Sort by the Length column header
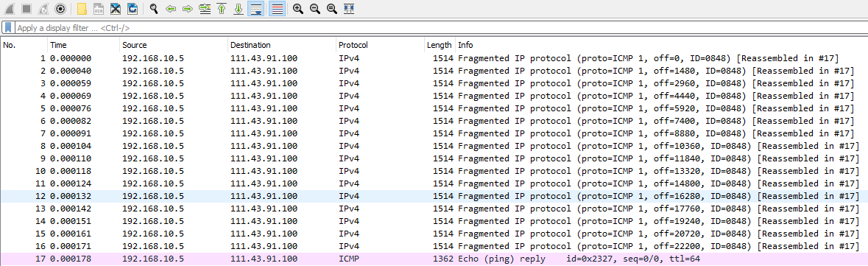The image size is (868, 266). [440, 45]
